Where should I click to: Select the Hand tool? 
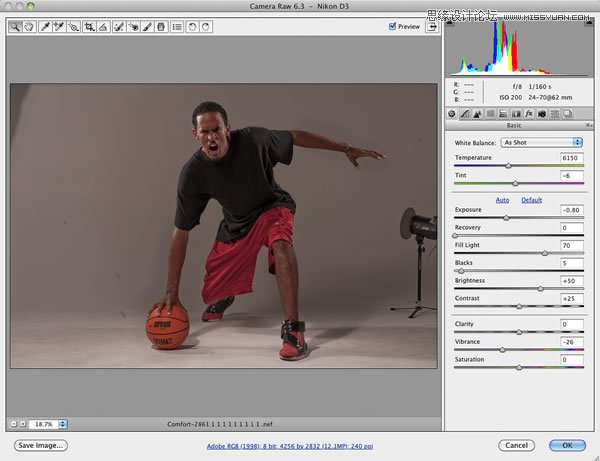[29, 27]
